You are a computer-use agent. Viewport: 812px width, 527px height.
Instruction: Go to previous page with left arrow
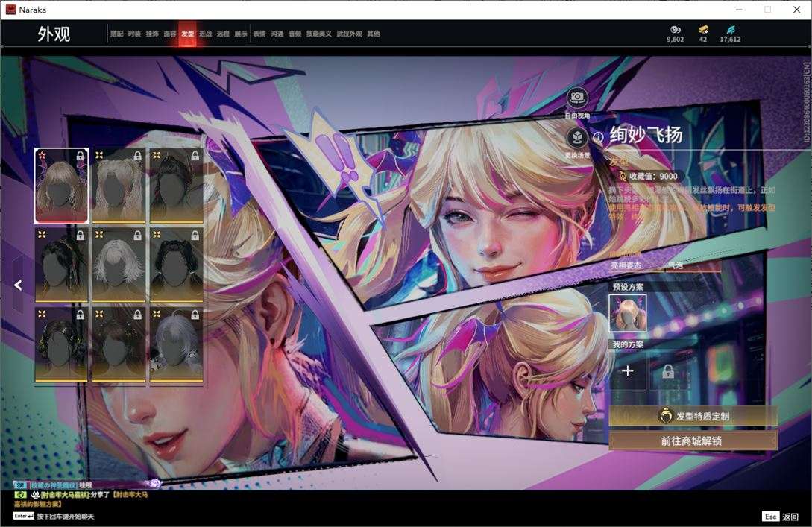tap(18, 285)
